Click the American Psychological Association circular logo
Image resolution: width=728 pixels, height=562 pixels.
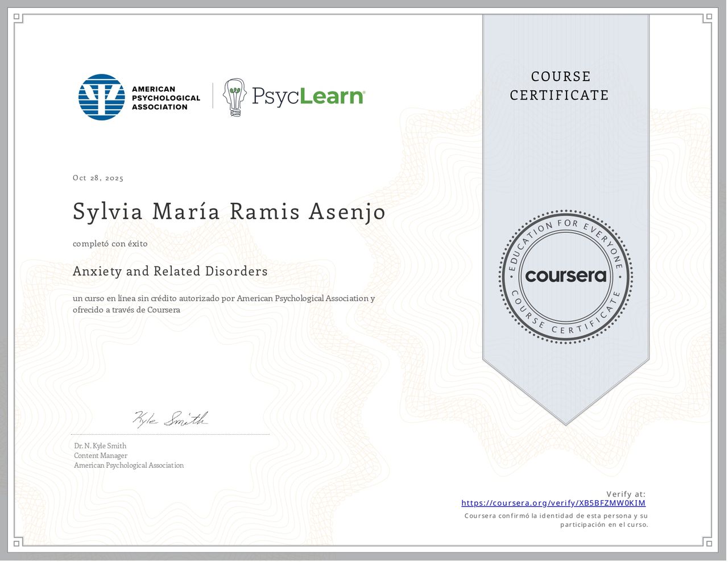click(x=101, y=97)
